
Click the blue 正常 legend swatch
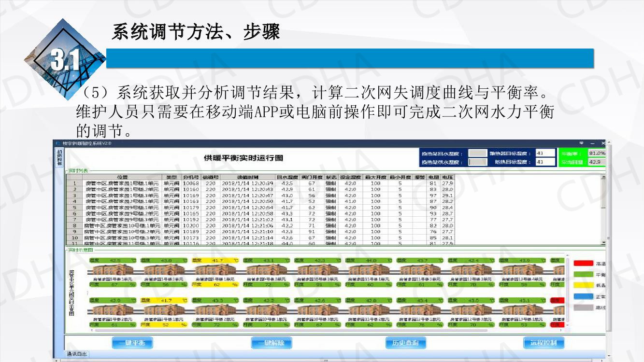pos(583,296)
